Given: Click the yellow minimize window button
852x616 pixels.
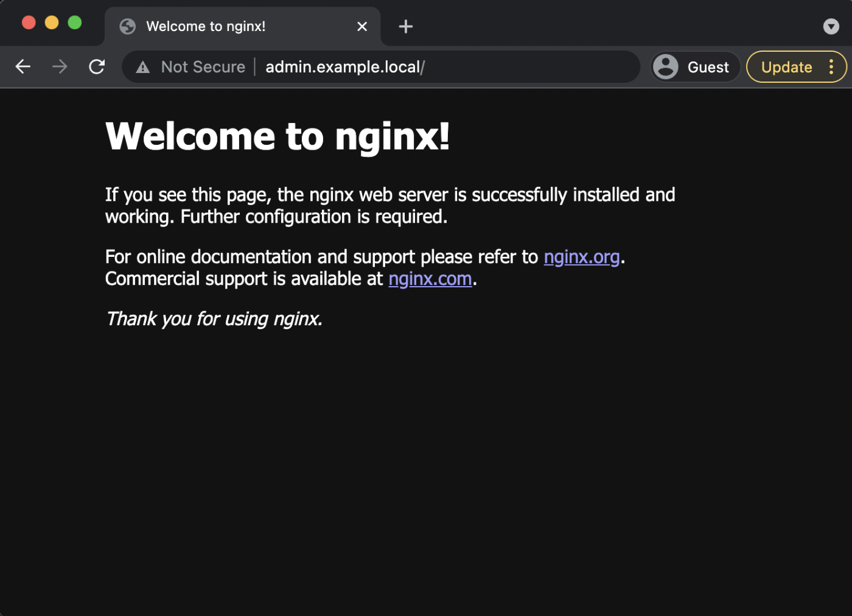Looking at the screenshot, I should click(x=52, y=23).
